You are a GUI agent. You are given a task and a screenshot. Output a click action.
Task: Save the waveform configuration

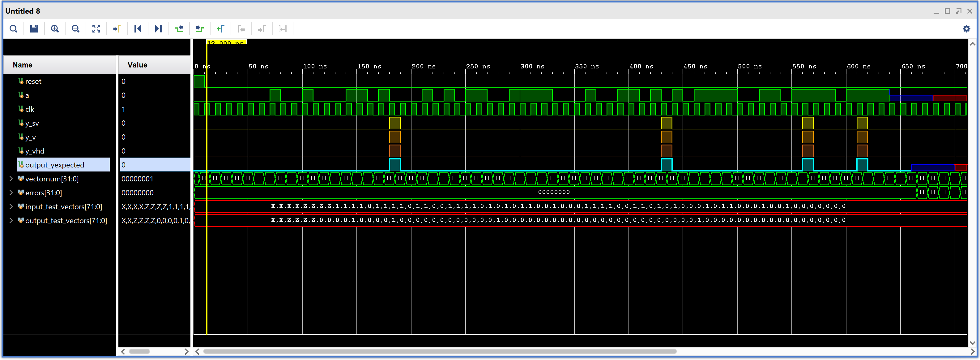click(x=34, y=29)
